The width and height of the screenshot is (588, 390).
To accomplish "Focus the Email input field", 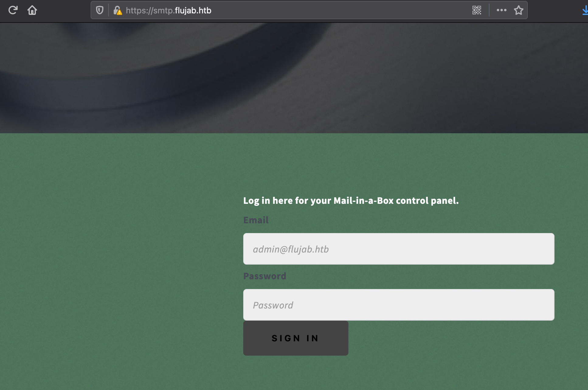I will pos(399,249).
